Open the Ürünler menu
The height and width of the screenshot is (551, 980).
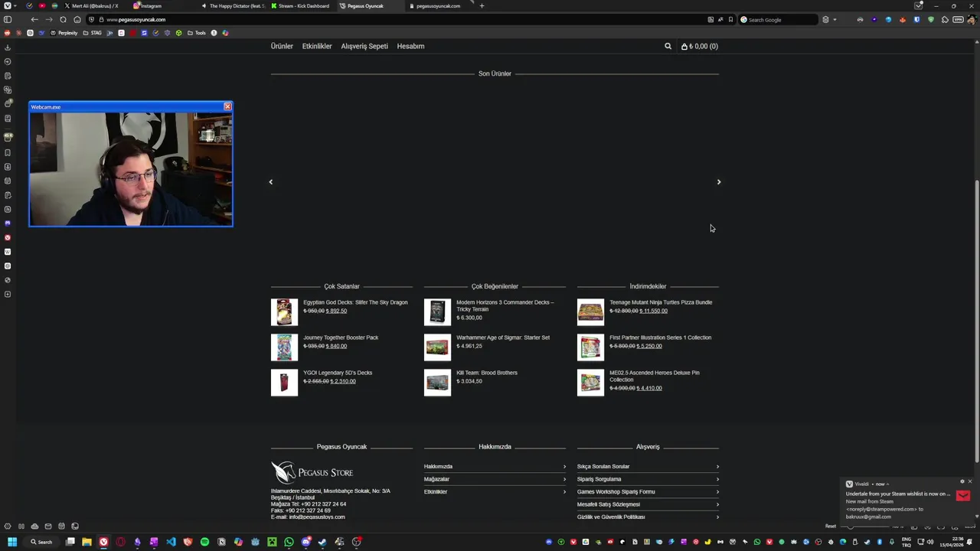click(x=282, y=47)
